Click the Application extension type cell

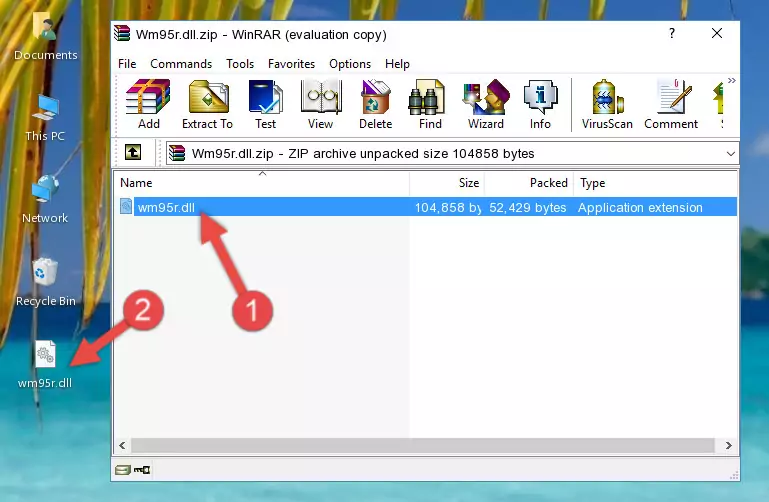[x=640, y=207]
